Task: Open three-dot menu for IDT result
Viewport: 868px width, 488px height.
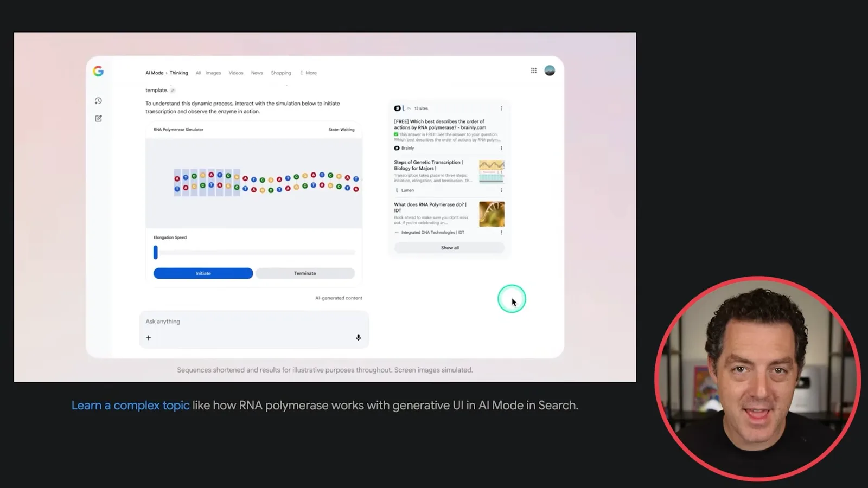Action: pos(501,233)
